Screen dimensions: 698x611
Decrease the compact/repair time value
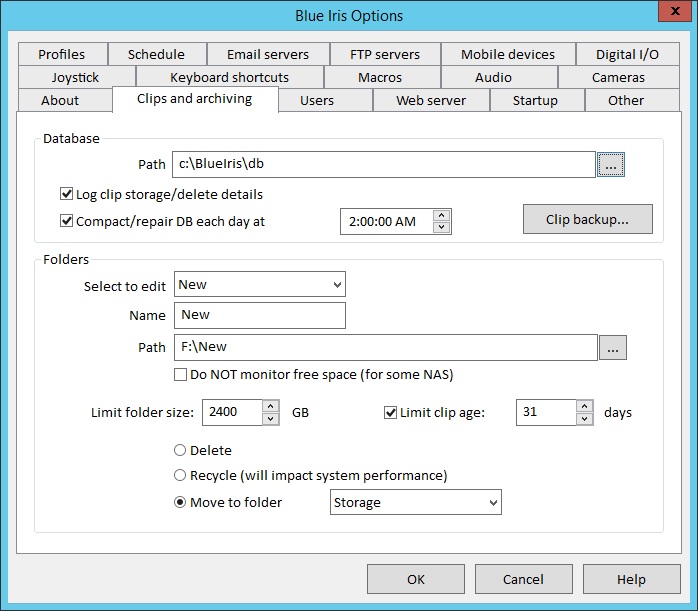[441, 227]
